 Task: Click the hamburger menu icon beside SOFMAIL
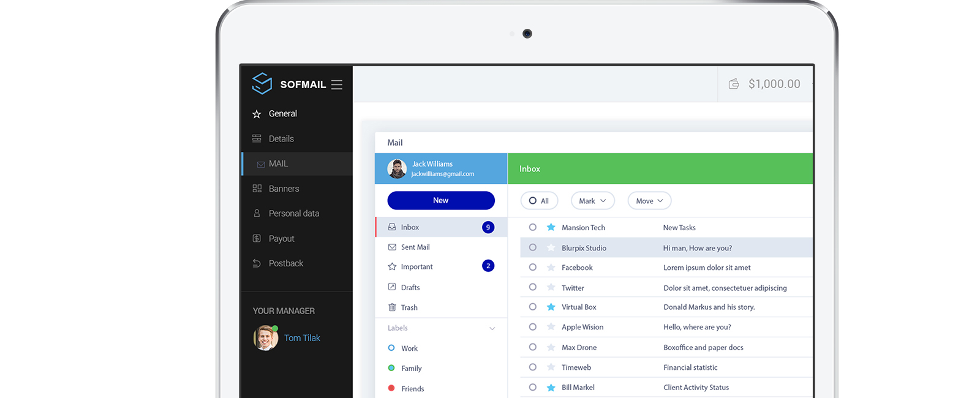pos(336,84)
